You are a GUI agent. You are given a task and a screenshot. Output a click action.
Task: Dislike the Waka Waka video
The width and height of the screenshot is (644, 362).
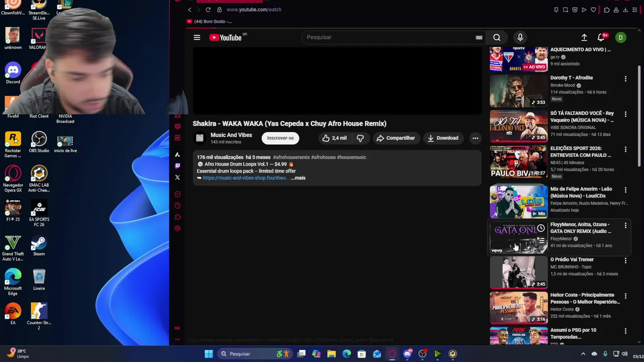(x=360, y=138)
